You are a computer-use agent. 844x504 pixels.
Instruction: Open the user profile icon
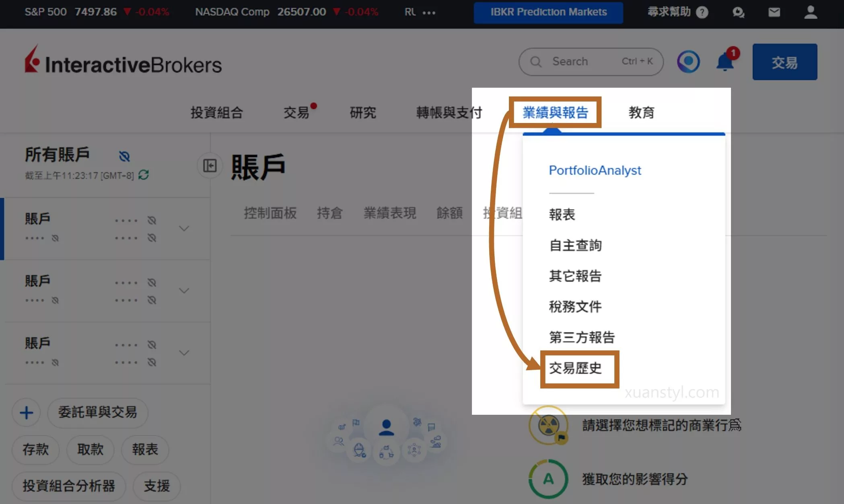811,12
